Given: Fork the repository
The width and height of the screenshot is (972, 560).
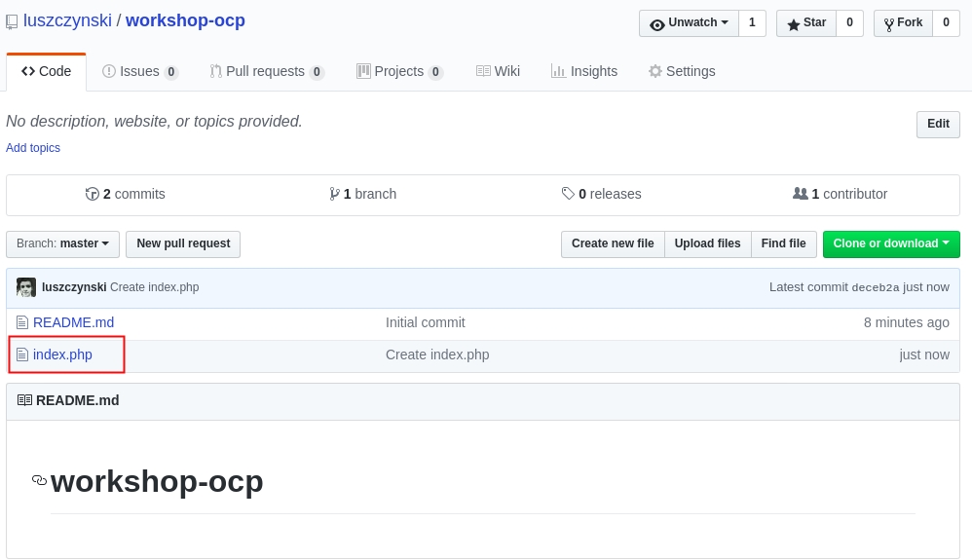Looking at the screenshot, I should click(903, 23).
